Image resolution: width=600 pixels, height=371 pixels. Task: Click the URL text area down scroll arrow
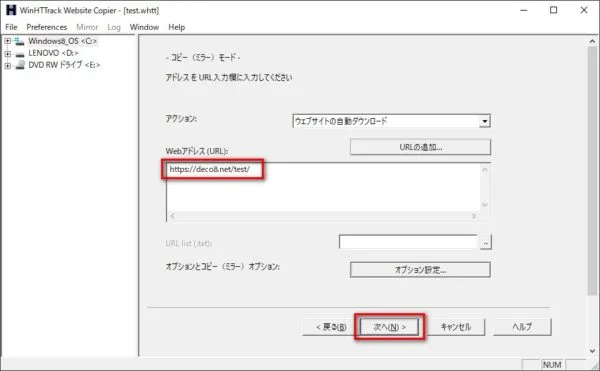485,205
